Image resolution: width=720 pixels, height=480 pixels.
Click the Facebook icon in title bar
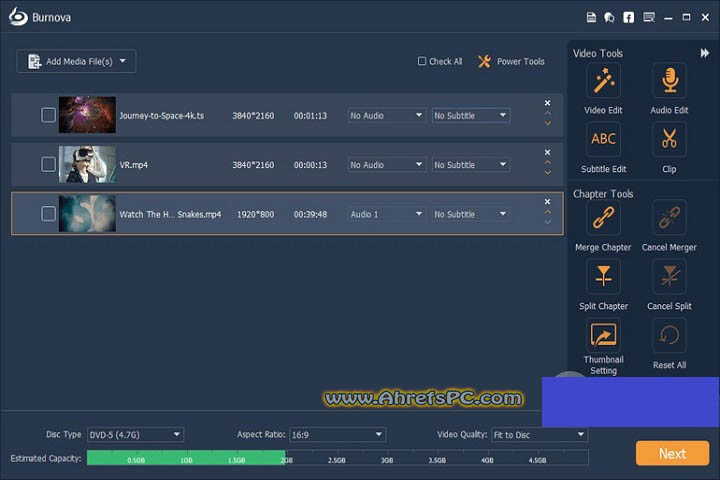click(x=628, y=17)
